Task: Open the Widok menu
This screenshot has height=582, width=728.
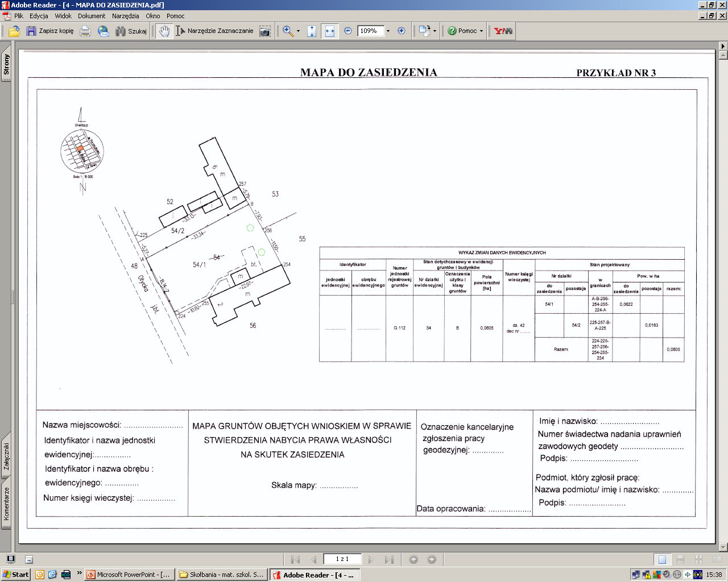Action: (x=63, y=16)
